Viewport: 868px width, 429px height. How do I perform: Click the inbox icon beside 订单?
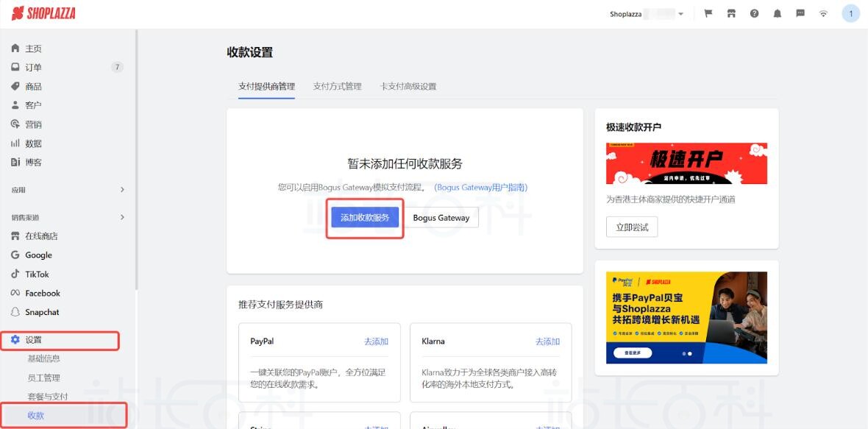[15, 67]
